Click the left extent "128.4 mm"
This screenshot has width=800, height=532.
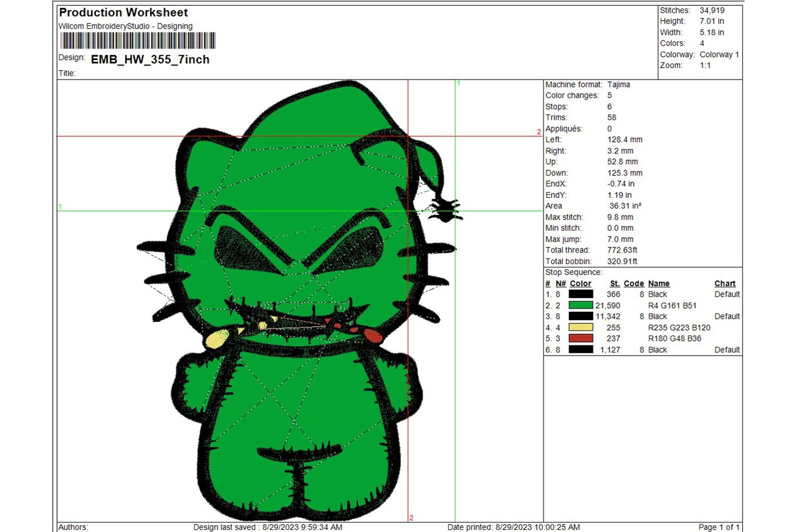pos(625,140)
